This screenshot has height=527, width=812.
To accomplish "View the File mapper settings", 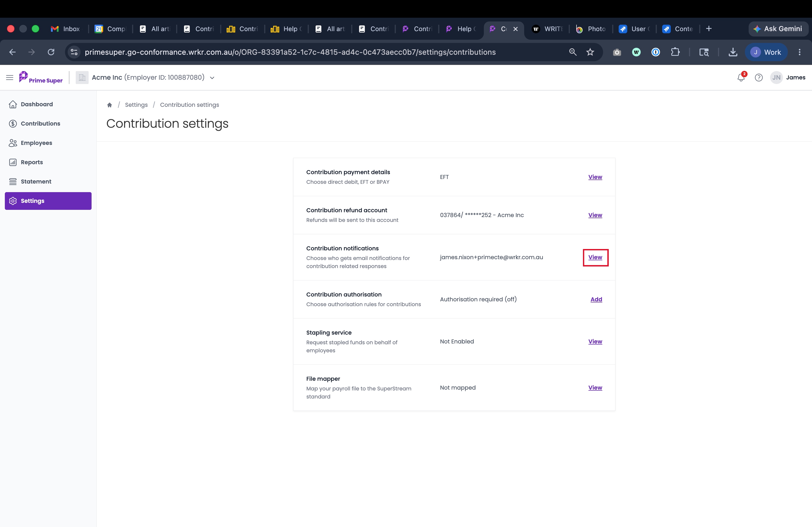I will (595, 387).
